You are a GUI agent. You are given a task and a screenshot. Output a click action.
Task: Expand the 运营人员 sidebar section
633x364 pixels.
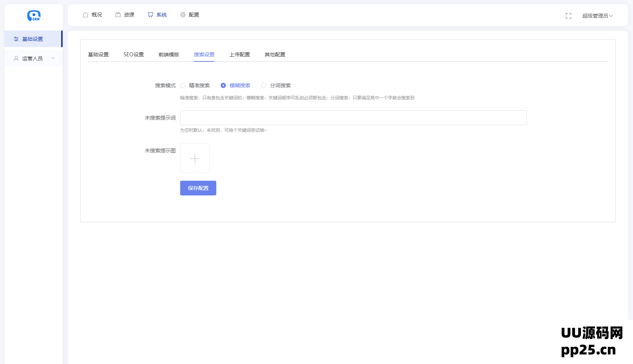point(53,58)
